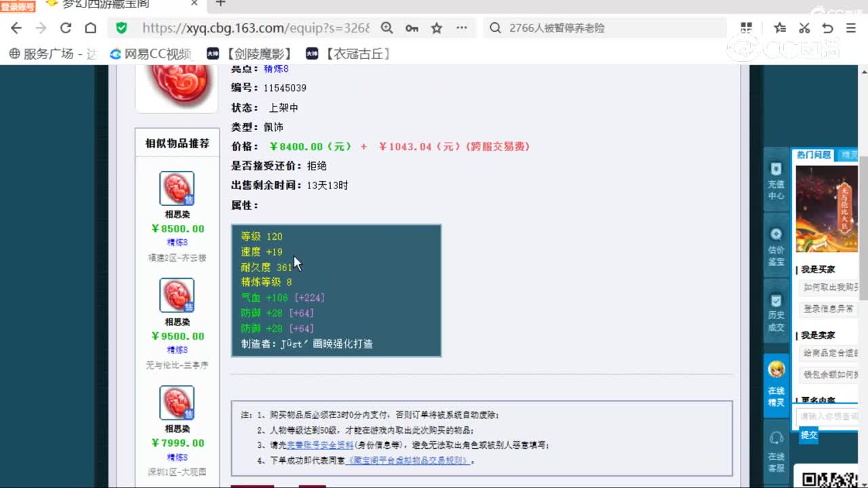Click the zoom magnifier icon in address bar
This screenshot has height=488, width=868.
click(x=387, y=28)
